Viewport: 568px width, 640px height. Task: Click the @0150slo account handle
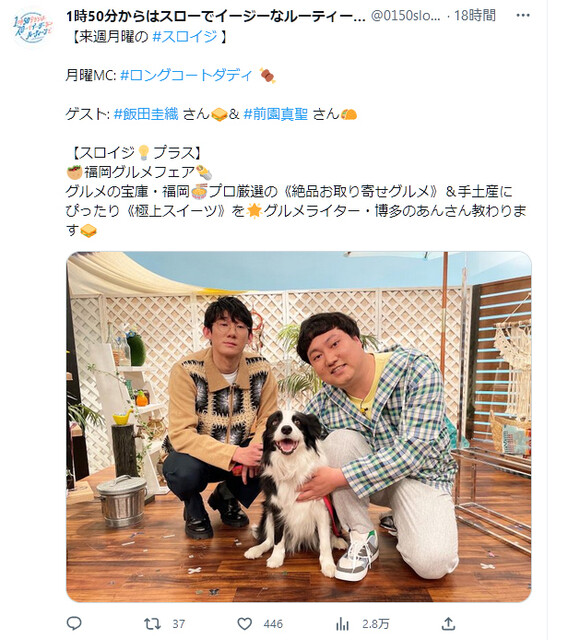[406, 16]
